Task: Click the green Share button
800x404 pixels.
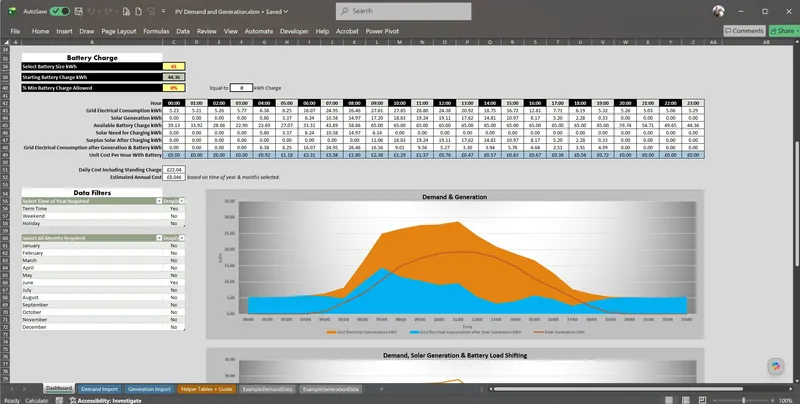Action: click(x=784, y=31)
